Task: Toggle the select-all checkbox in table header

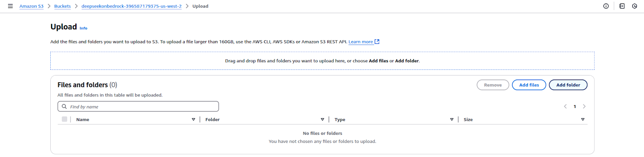Action: pyautogui.click(x=64, y=119)
